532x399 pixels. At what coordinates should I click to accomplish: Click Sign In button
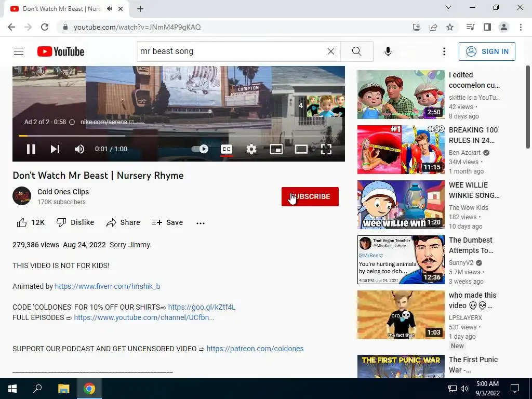point(487,51)
